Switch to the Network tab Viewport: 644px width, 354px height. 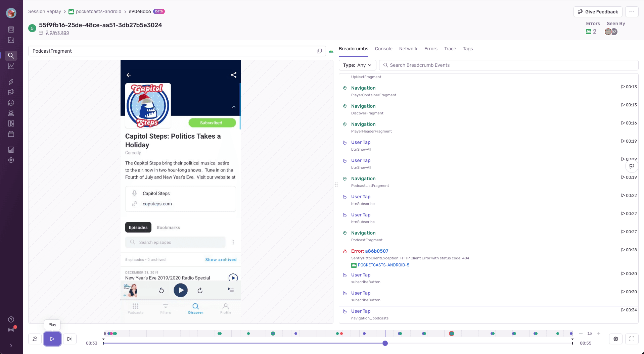[408, 49]
